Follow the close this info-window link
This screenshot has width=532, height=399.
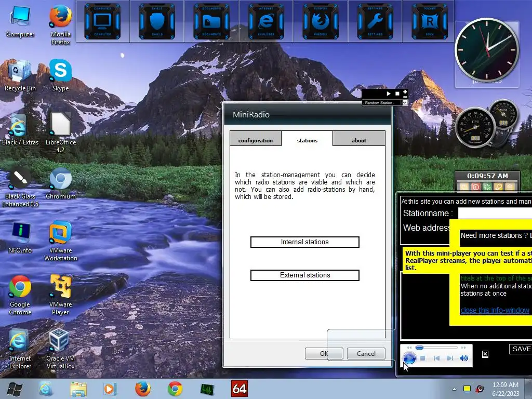click(x=495, y=310)
